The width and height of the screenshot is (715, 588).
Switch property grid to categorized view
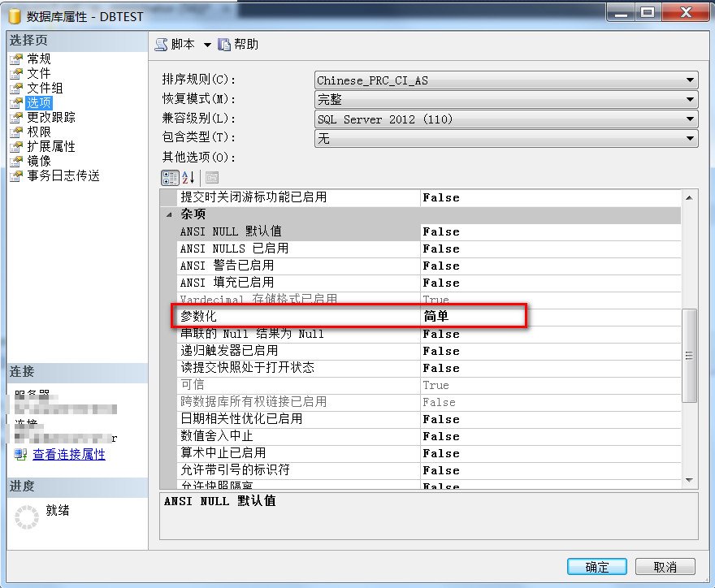click(x=170, y=177)
